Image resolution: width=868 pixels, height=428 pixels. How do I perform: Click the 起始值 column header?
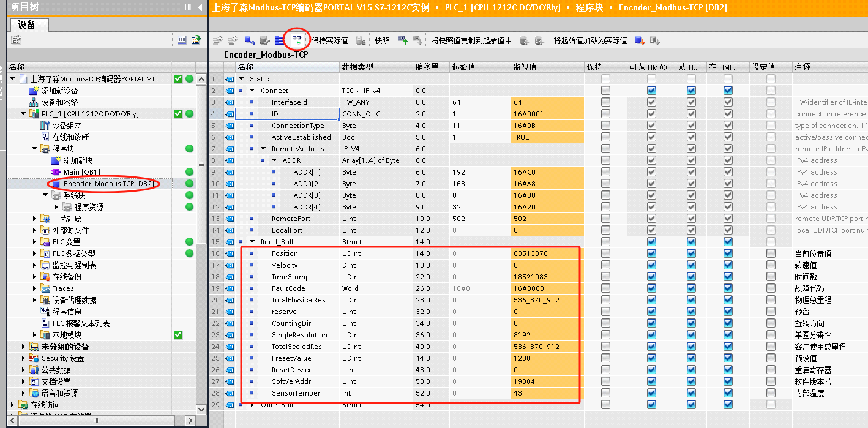[x=480, y=67]
